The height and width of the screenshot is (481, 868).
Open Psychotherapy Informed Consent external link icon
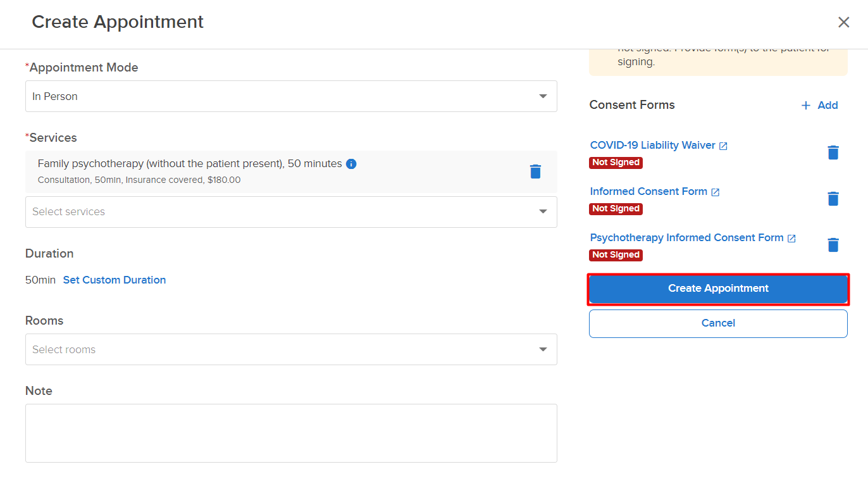tap(791, 239)
